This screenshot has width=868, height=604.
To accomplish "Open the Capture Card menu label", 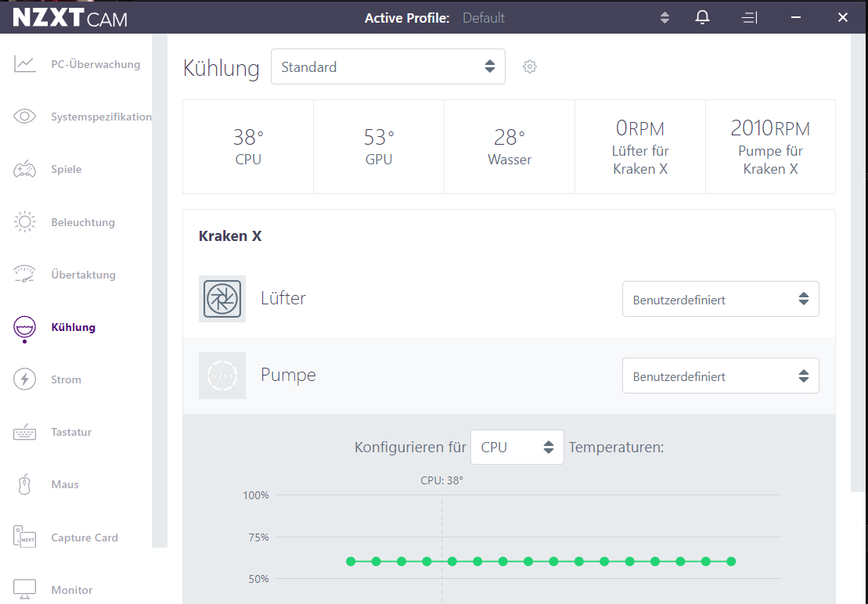I will point(85,537).
